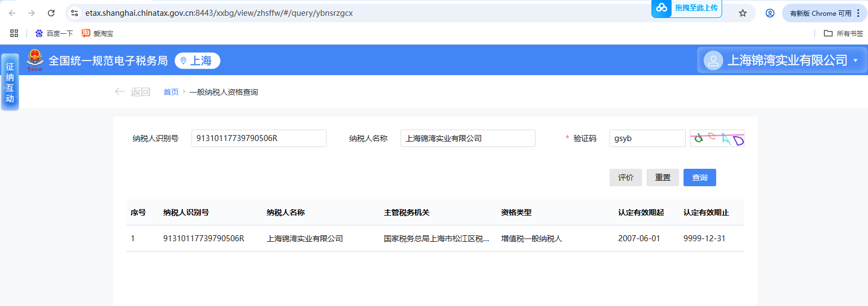Open the Chrome profile icon
The height and width of the screenshot is (306, 868).
pos(769,13)
